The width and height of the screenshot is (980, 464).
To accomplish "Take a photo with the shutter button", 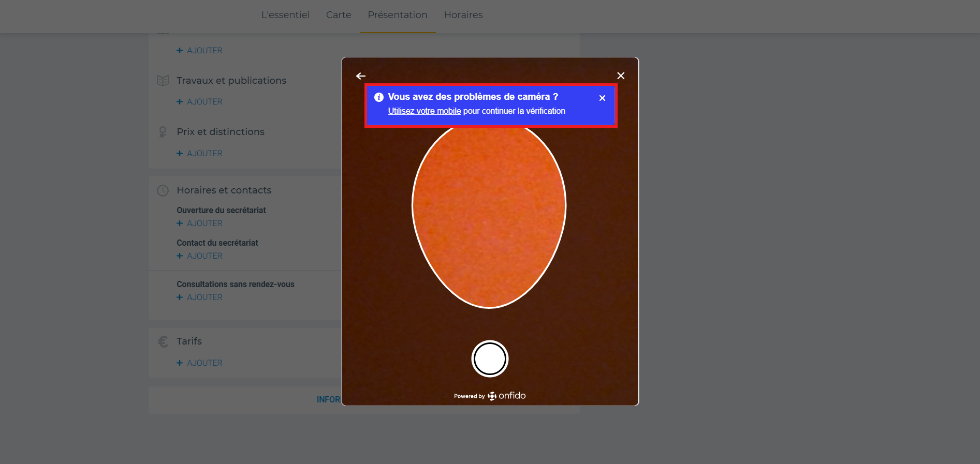I will 490,359.
